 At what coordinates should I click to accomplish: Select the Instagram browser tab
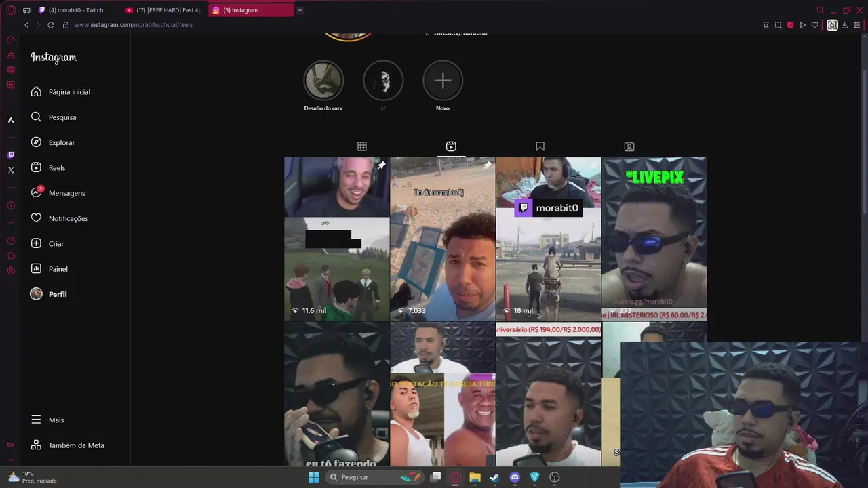click(251, 10)
